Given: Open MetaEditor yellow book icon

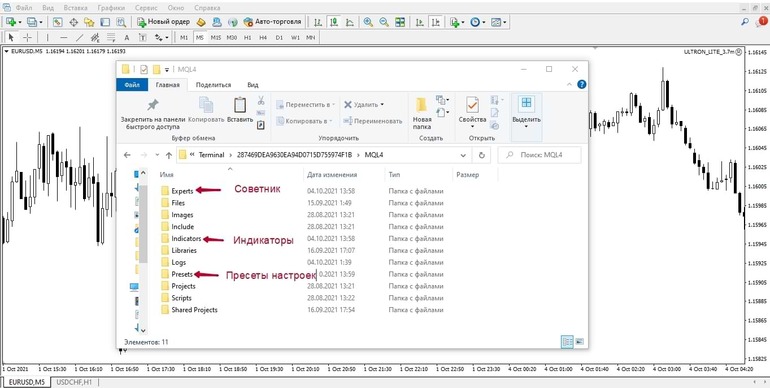Looking at the screenshot, I should [200, 22].
